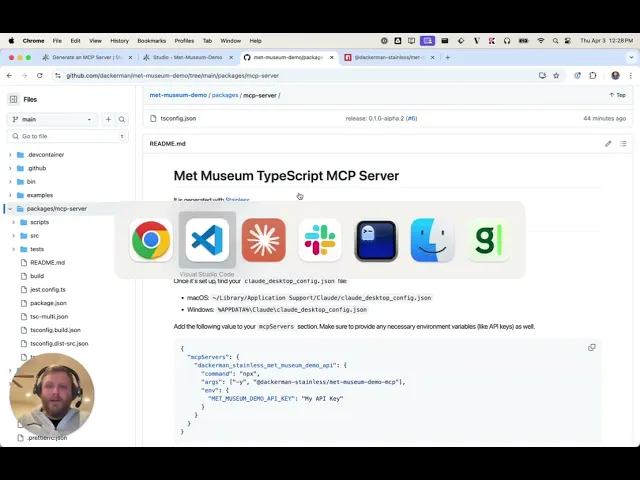Open the Chrome extensions puzzle icon
The width and height of the screenshot is (640, 480).
pyautogui.click(x=593, y=76)
